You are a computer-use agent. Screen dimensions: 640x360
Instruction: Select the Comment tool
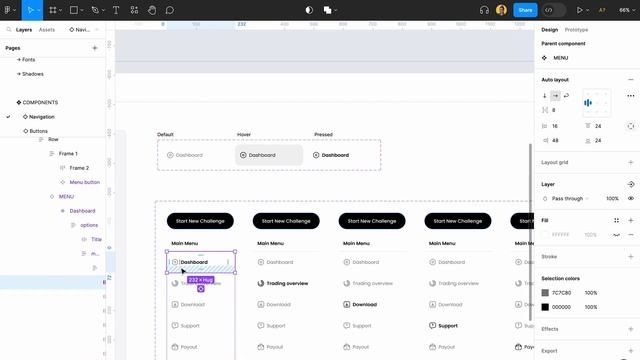tap(170, 10)
